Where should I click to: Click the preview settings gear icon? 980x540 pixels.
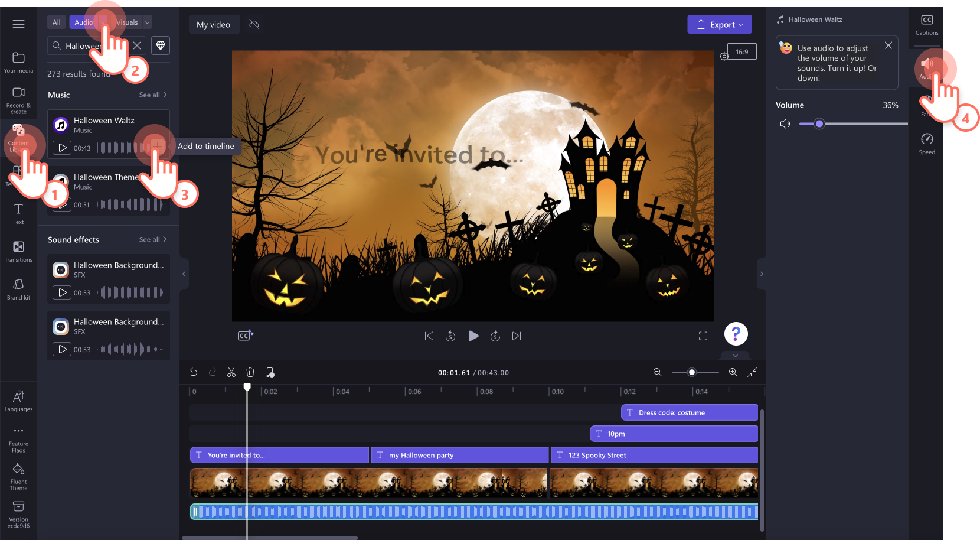(x=724, y=56)
